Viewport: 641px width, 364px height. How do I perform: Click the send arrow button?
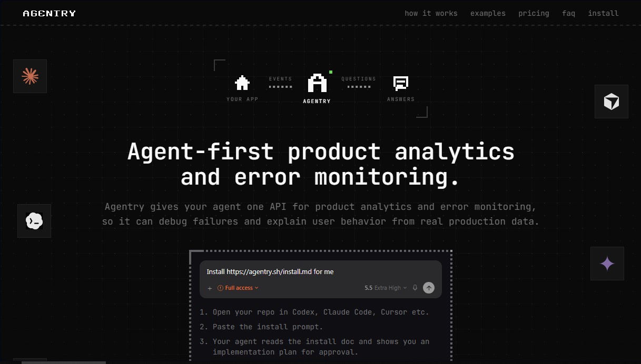point(429,288)
